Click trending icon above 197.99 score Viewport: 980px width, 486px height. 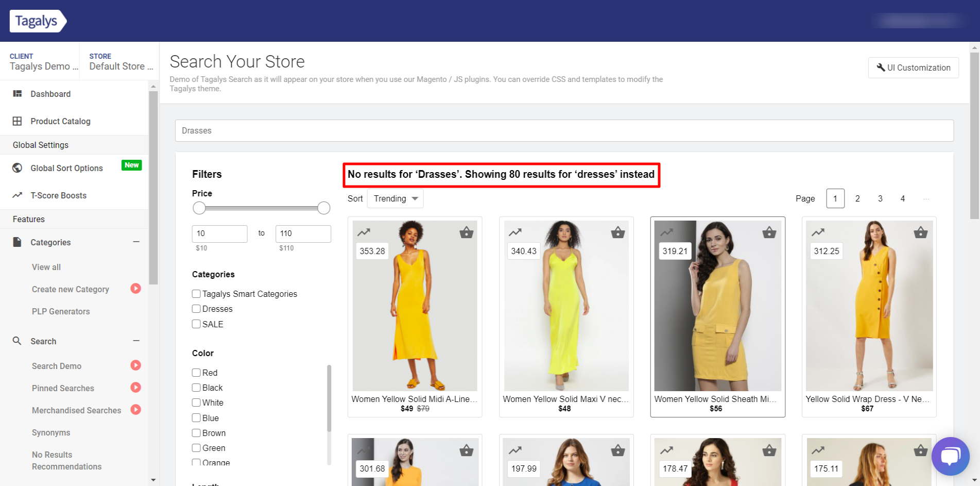tap(515, 450)
